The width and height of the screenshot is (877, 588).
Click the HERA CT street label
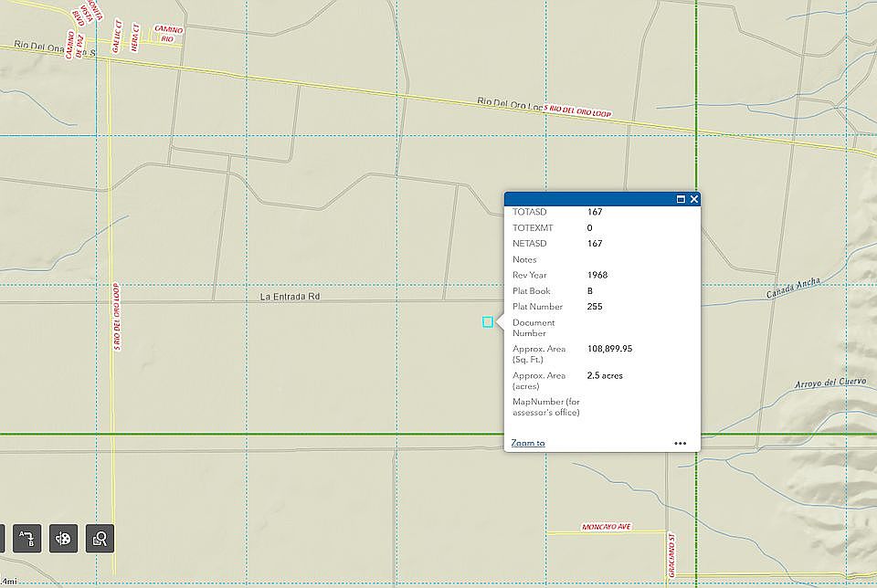(x=135, y=37)
